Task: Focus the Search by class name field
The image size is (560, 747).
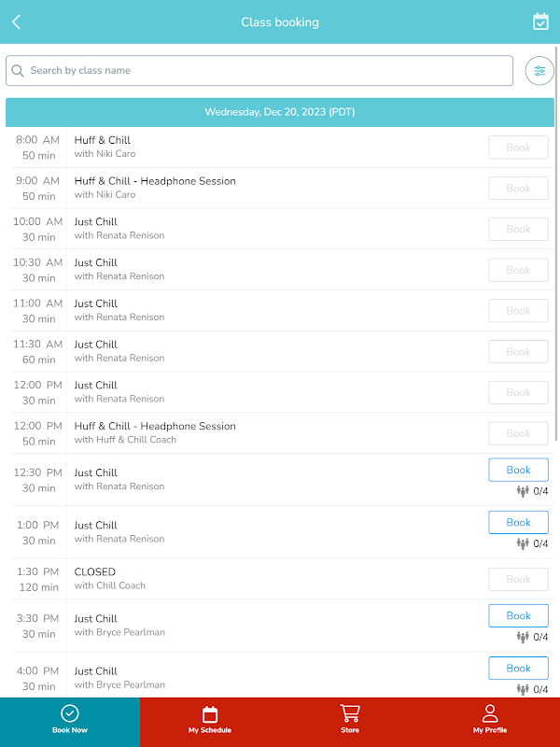Action: point(259,71)
